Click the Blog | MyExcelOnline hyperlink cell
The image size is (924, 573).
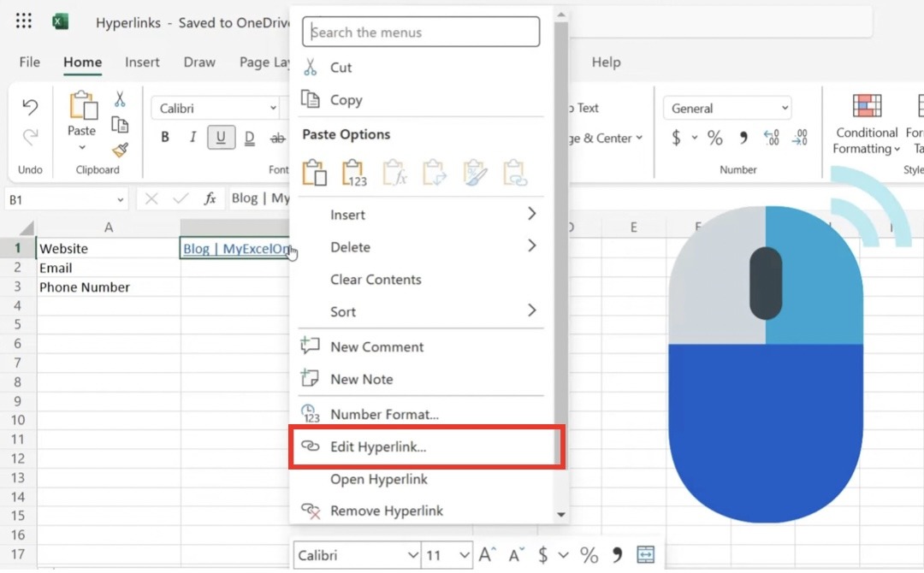coord(234,249)
